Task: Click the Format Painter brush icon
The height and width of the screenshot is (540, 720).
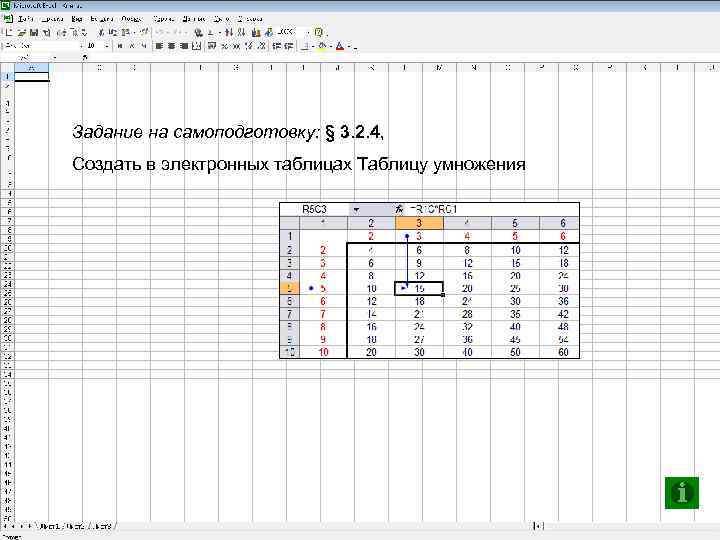Action: [x=145, y=33]
